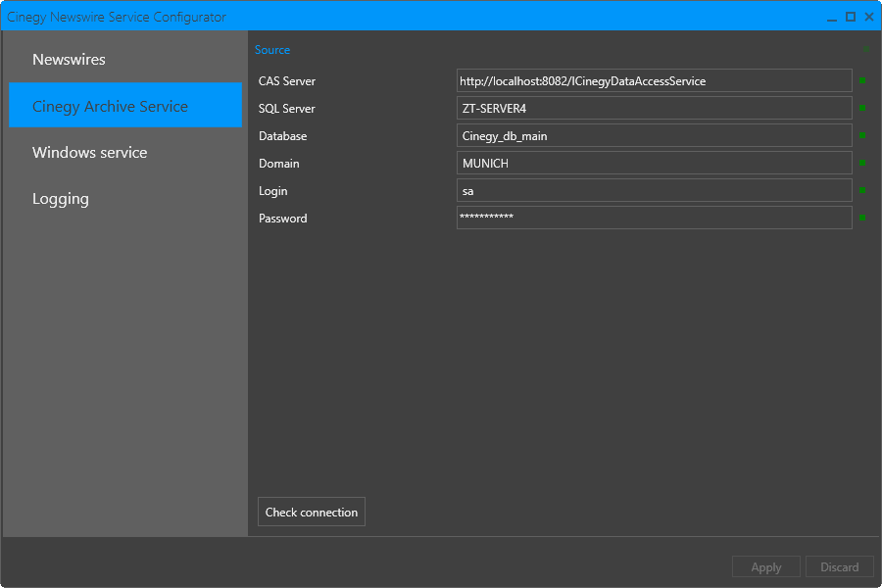Image resolution: width=882 pixels, height=588 pixels.
Task: Click the green indicator next to SQL Server
Action: [862, 108]
